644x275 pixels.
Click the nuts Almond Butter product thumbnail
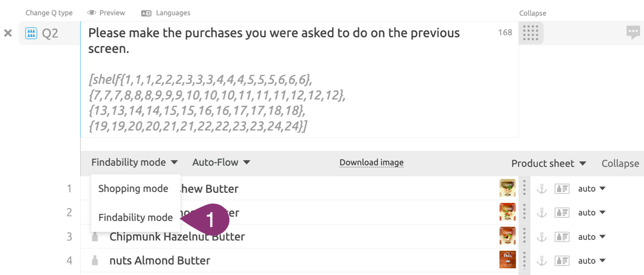507,260
